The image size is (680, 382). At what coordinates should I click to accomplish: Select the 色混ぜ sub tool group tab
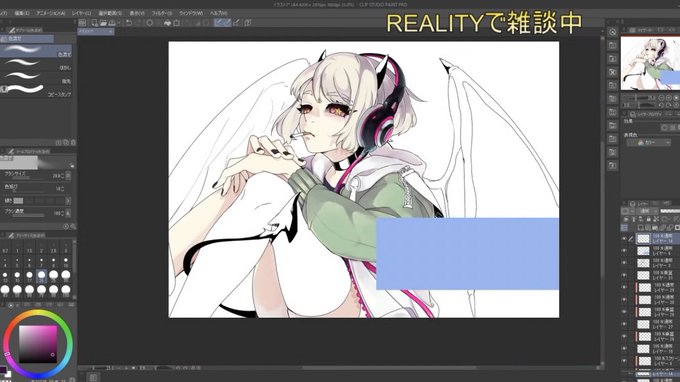(x=27, y=39)
